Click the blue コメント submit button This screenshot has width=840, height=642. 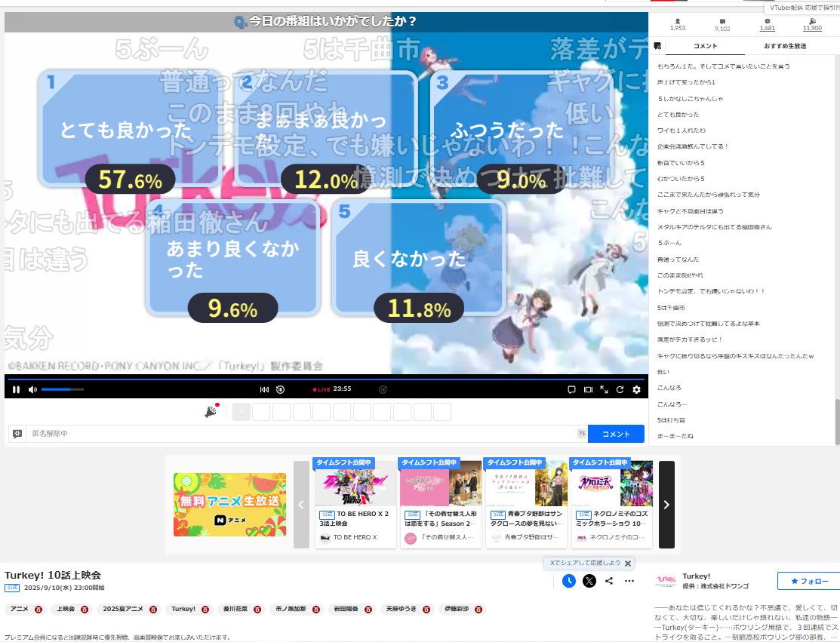[616, 434]
